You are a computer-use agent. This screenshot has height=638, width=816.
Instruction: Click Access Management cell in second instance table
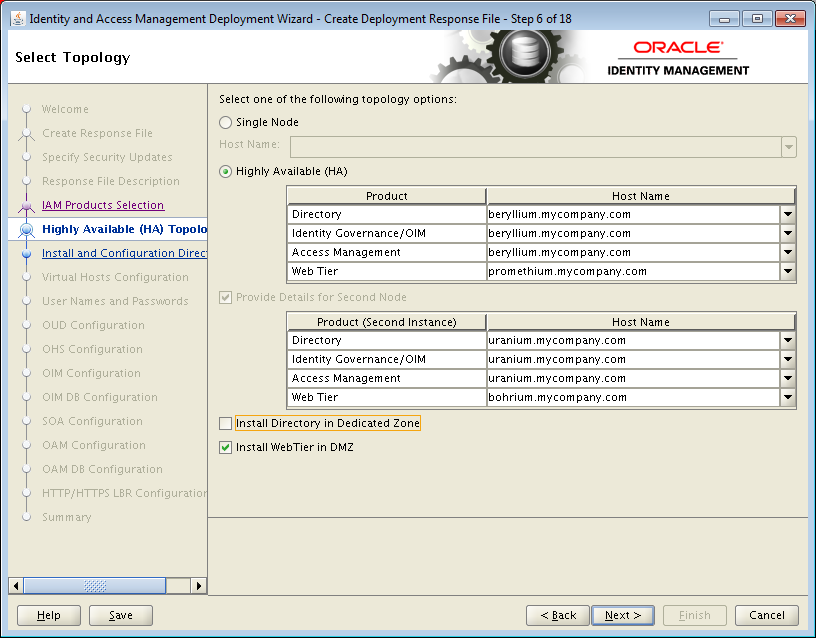point(387,378)
